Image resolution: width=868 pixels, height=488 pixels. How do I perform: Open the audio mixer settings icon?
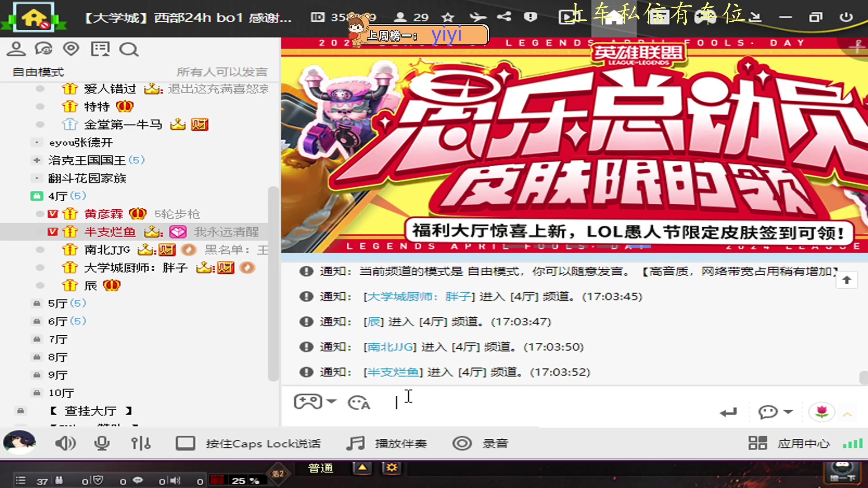pyautogui.click(x=141, y=443)
